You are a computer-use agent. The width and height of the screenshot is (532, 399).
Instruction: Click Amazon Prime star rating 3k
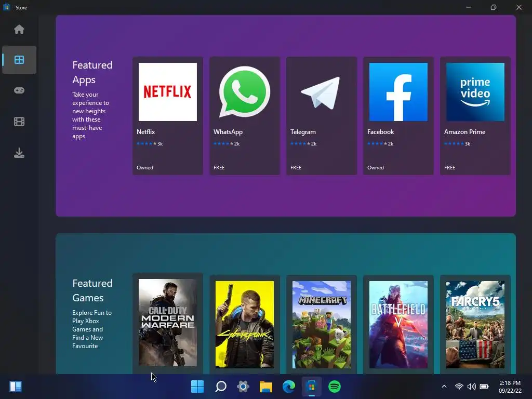click(457, 144)
